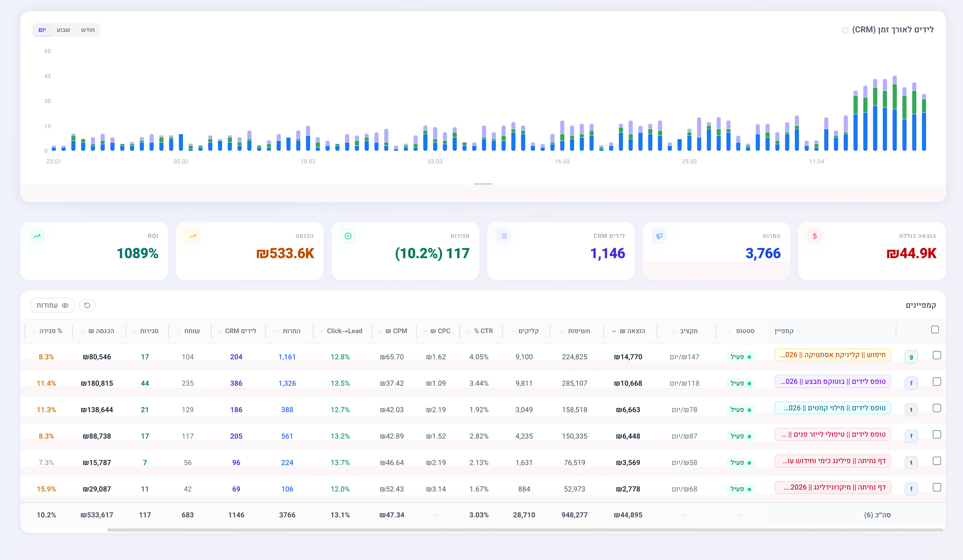Click the megaphone icon on the conversions card
The height and width of the screenshot is (560, 963).
tap(659, 236)
